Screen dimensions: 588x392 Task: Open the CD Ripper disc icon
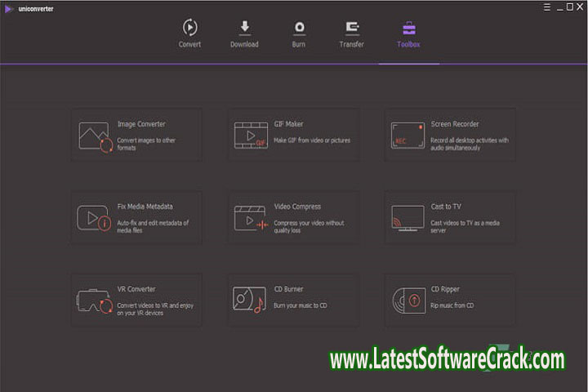pyautogui.click(x=408, y=301)
